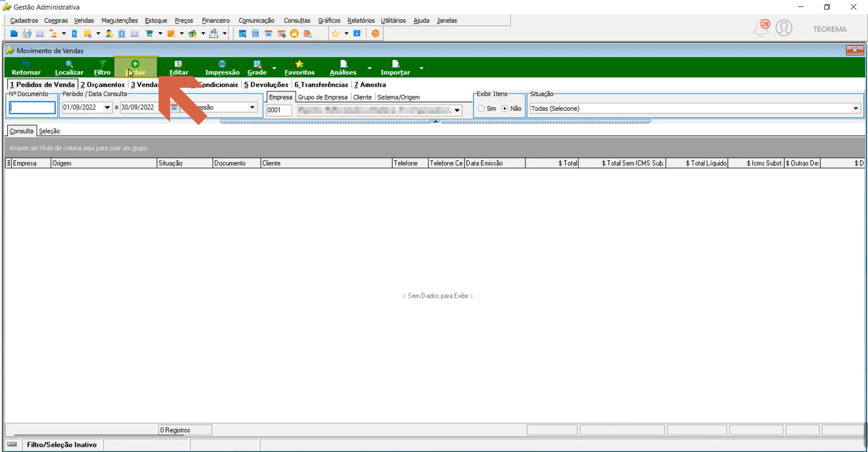
Task: Select the Não radio in Exibir Itens
Action: coord(505,109)
